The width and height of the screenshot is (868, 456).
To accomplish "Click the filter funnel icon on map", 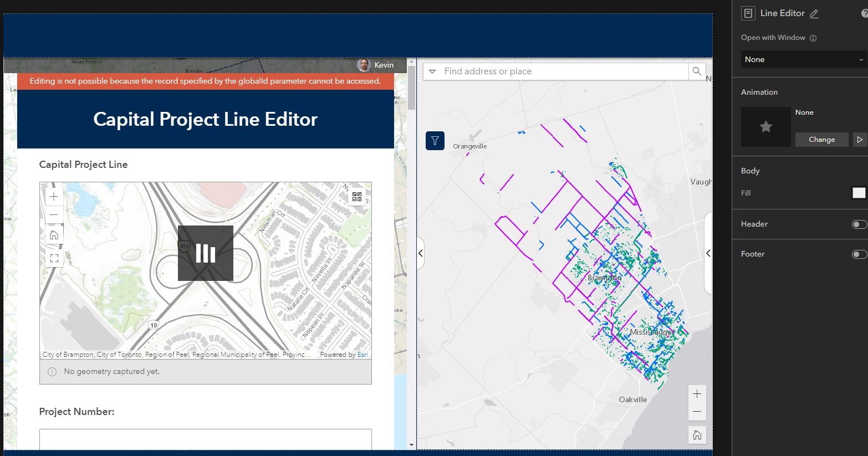I will [x=435, y=141].
